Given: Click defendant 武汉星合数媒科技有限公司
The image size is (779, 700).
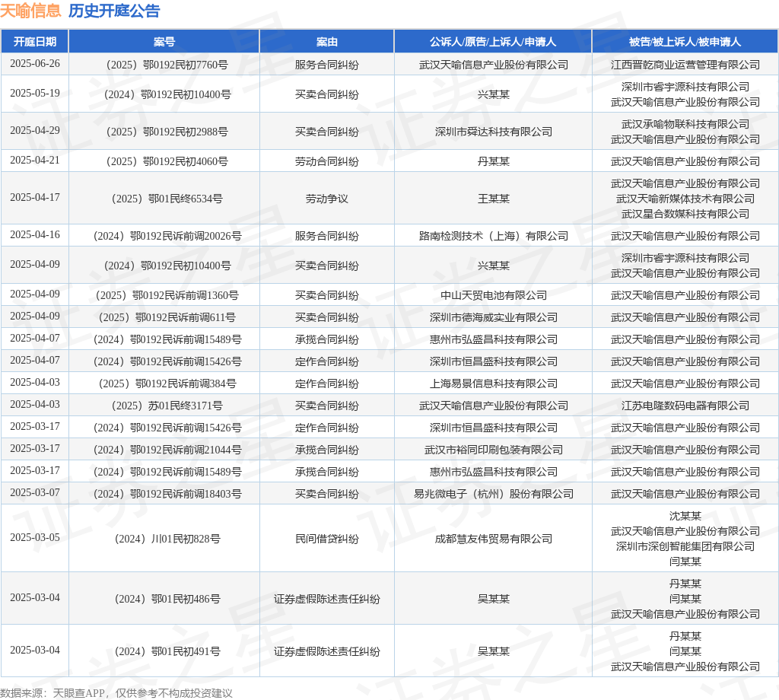Looking at the screenshot, I should click(685, 214).
